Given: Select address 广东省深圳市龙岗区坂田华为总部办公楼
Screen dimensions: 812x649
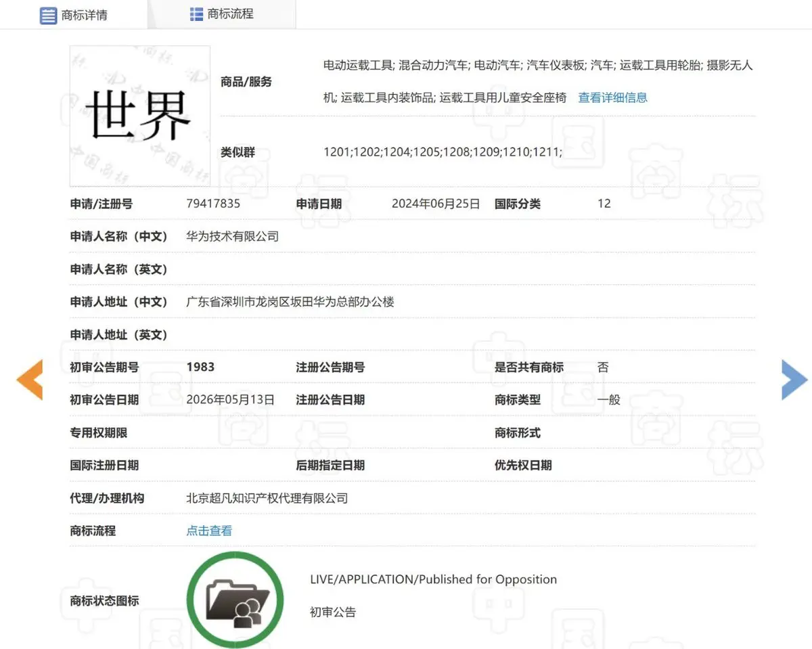Looking at the screenshot, I should pos(290,302).
